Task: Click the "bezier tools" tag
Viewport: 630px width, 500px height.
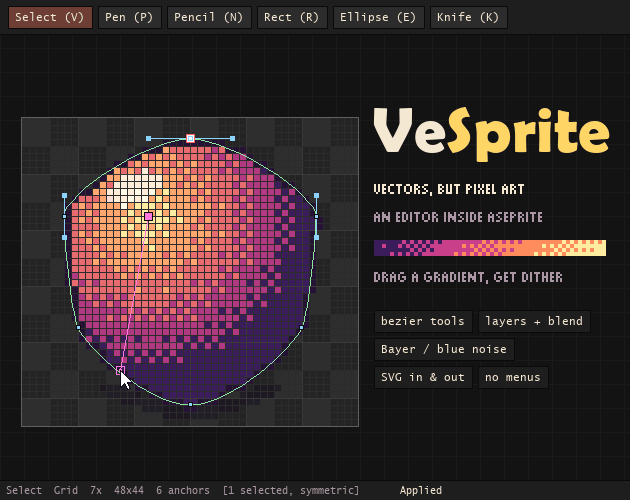Action: pos(423,321)
